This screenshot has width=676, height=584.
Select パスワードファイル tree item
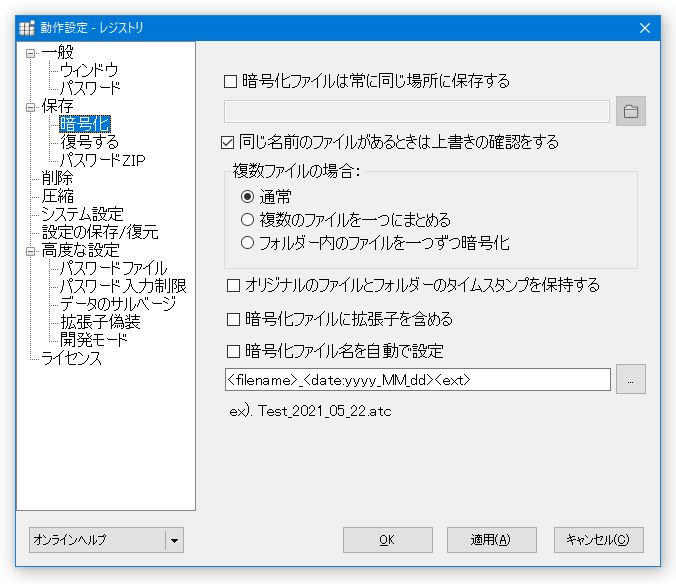coord(113,269)
